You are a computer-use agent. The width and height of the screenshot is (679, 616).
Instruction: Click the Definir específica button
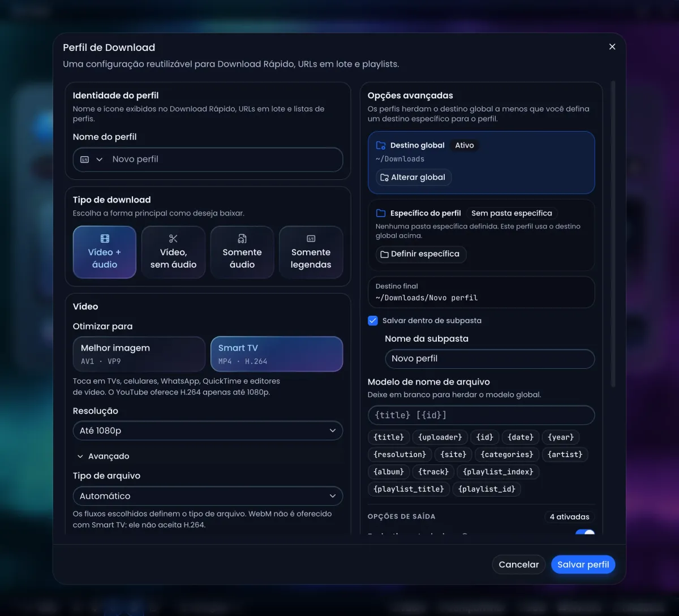point(420,254)
